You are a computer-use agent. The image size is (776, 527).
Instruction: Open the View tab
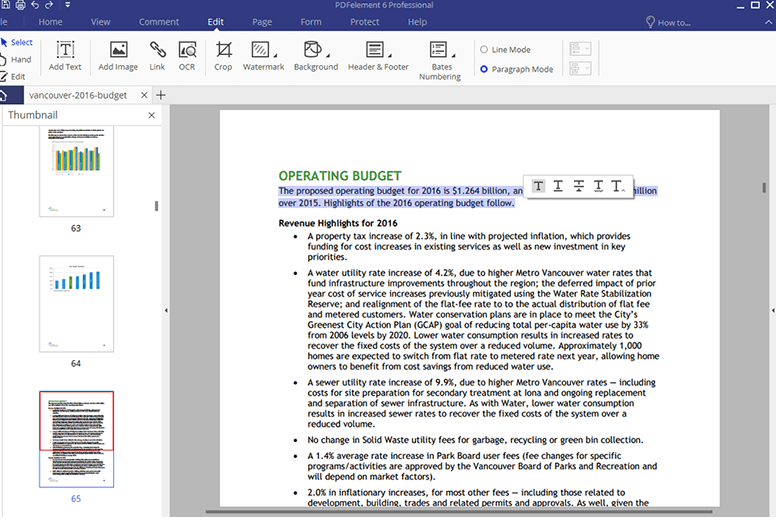pos(100,22)
